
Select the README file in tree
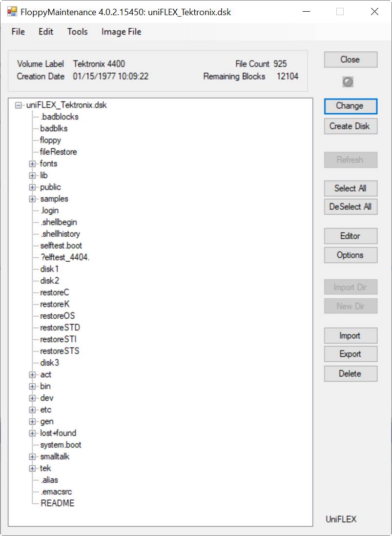(x=57, y=503)
